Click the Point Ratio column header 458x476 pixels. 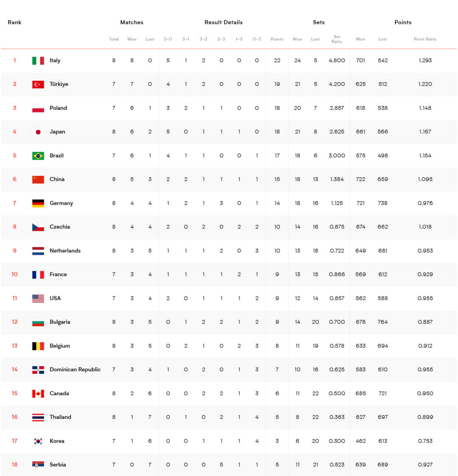pos(425,39)
